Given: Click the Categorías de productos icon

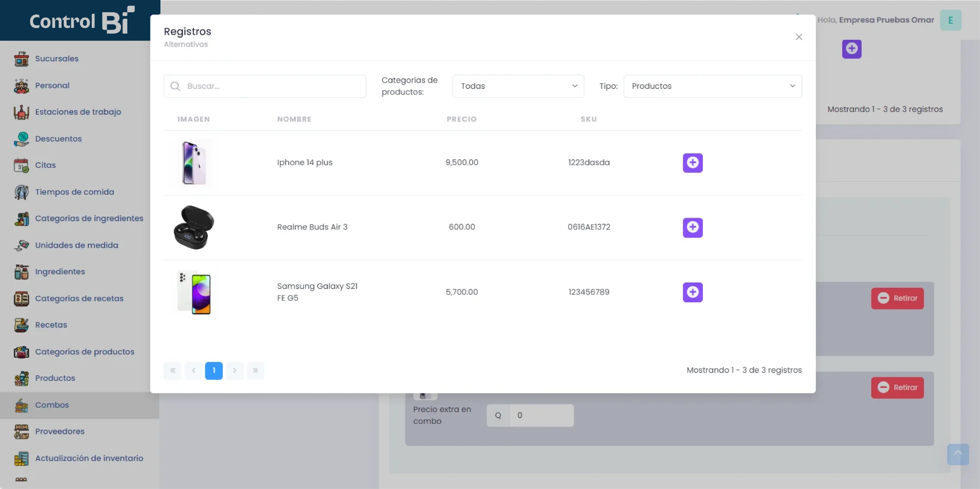Looking at the screenshot, I should coord(21,352).
